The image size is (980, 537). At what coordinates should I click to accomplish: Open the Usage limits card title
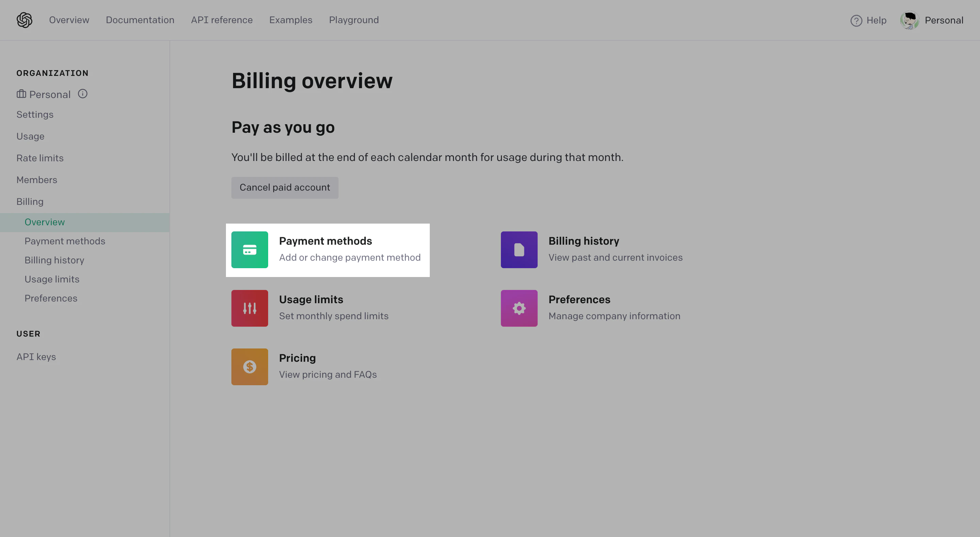tap(311, 299)
